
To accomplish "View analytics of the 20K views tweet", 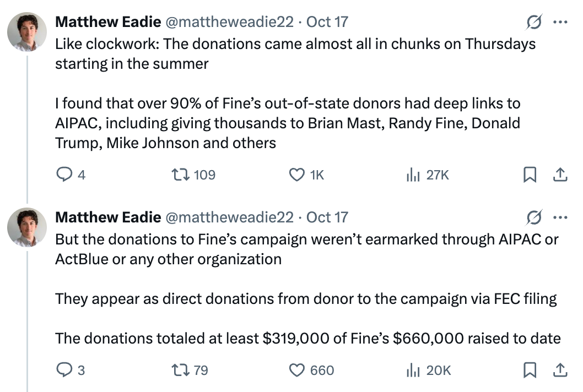I will pos(413,371).
